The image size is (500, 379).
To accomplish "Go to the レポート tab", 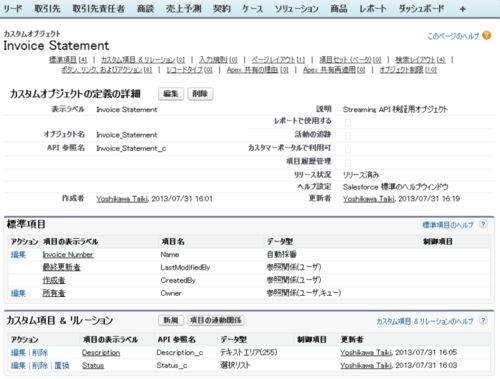I will click(x=373, y=9).
